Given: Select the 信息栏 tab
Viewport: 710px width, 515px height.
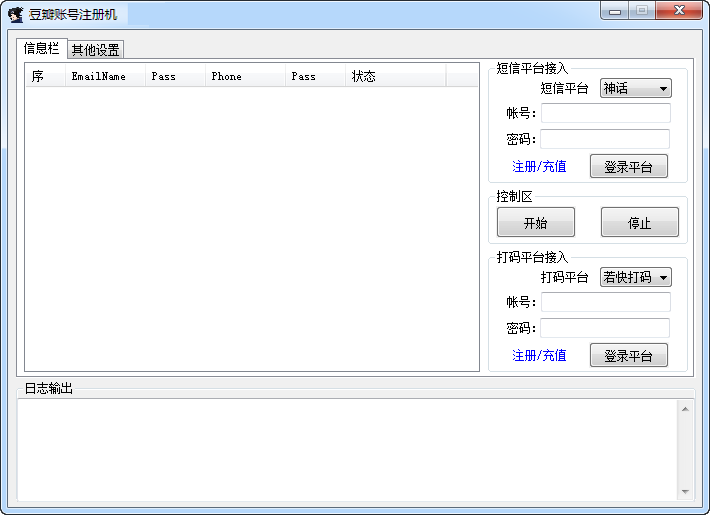Looking at the screenshot, I should (41, 48).
